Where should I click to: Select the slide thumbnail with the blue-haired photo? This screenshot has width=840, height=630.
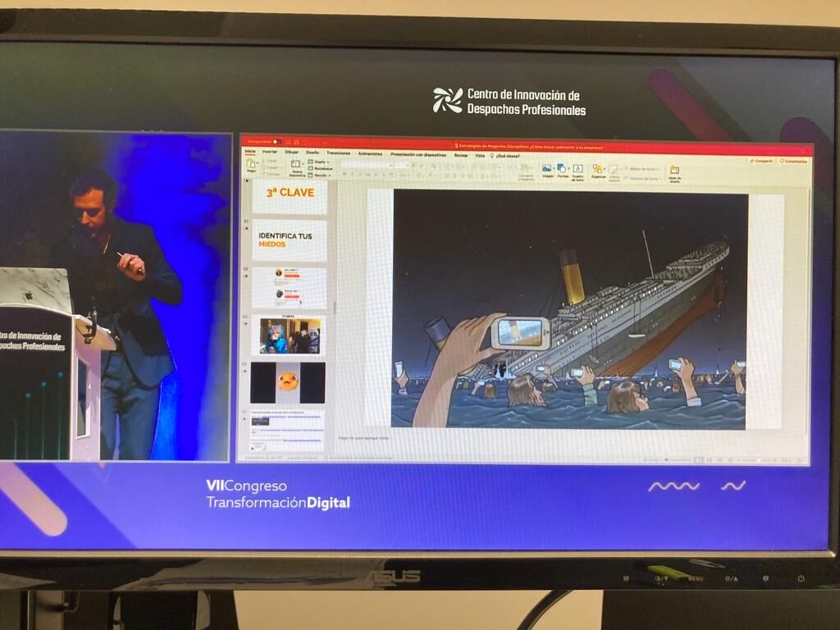pyautogui.click(x=289, y=336)
